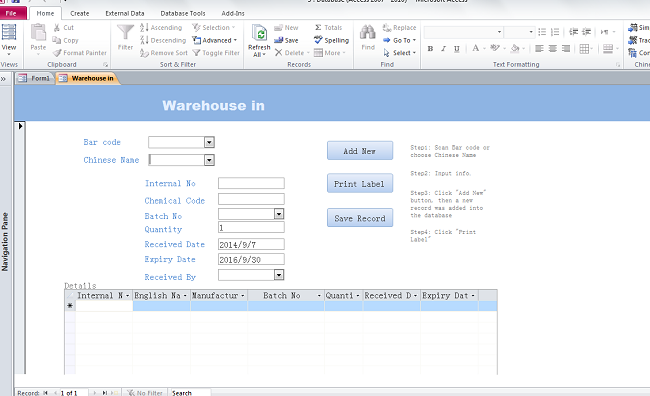
Task: Click the Spelling check icon
Action: 318,40
